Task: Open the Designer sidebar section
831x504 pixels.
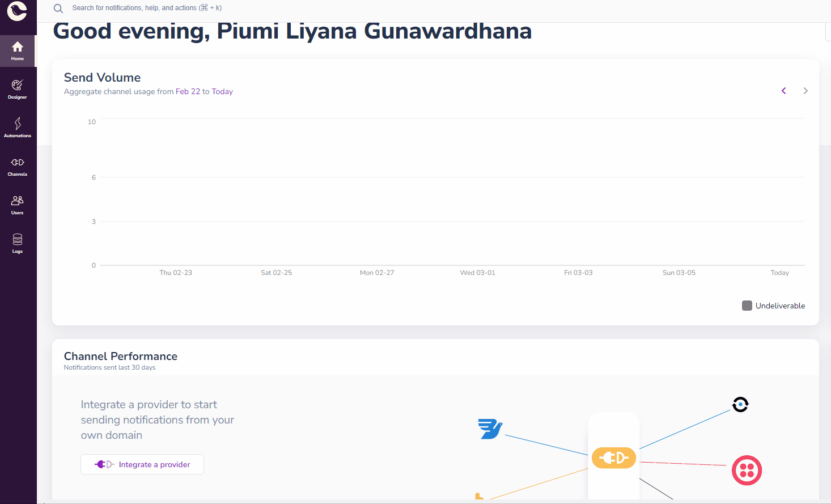Action: [18, 90]
